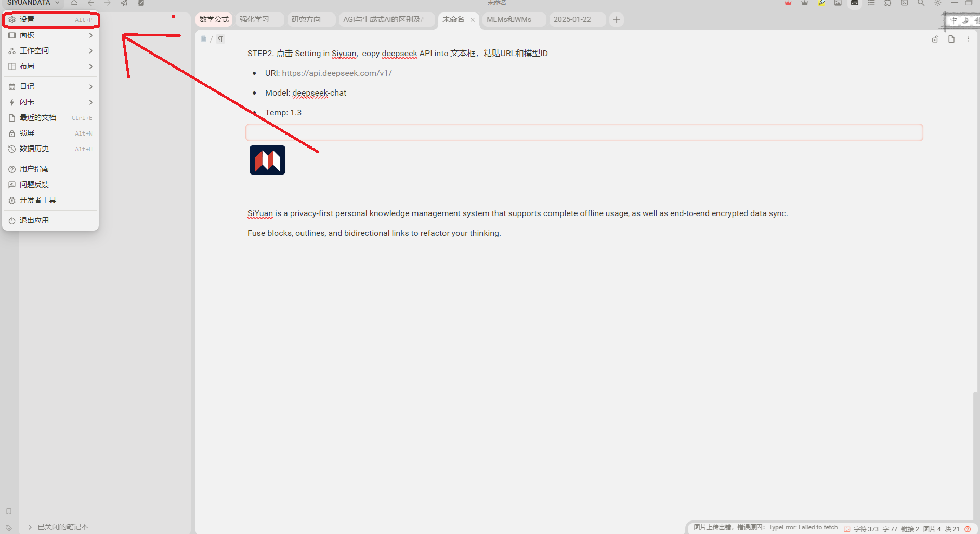Open the document more options menu
Viewport: 980px width, 534px height.
point(968,39)
